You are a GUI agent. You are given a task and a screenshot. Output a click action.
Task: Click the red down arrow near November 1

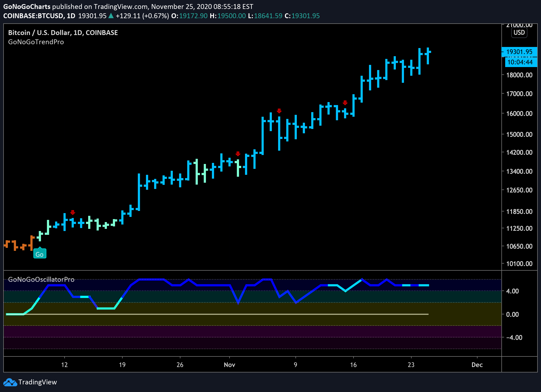tap(238, 154)
